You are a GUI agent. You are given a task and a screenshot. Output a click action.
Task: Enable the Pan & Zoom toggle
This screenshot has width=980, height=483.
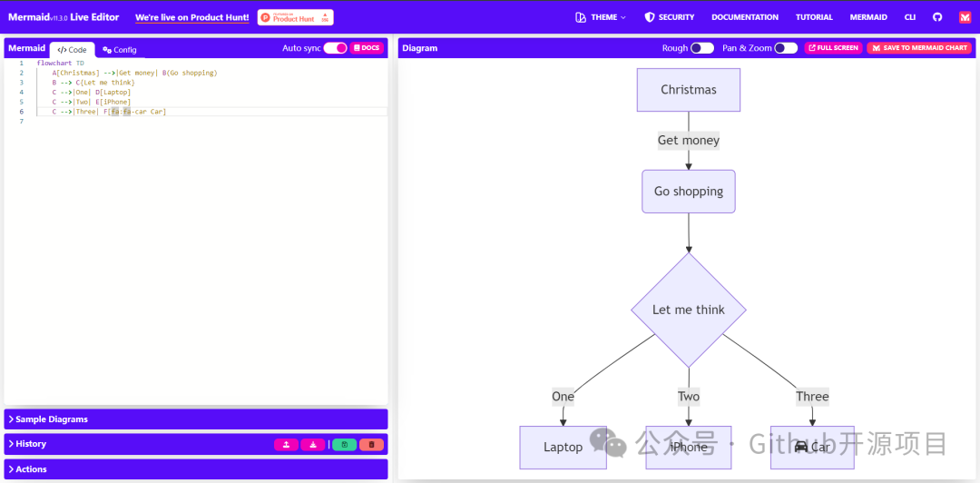pyautogui.click(x=786, y=48)
